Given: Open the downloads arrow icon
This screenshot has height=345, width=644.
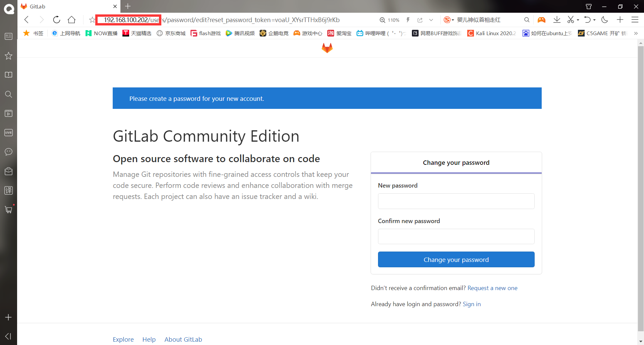Looking at the screenshot, I should coord(557,20).
